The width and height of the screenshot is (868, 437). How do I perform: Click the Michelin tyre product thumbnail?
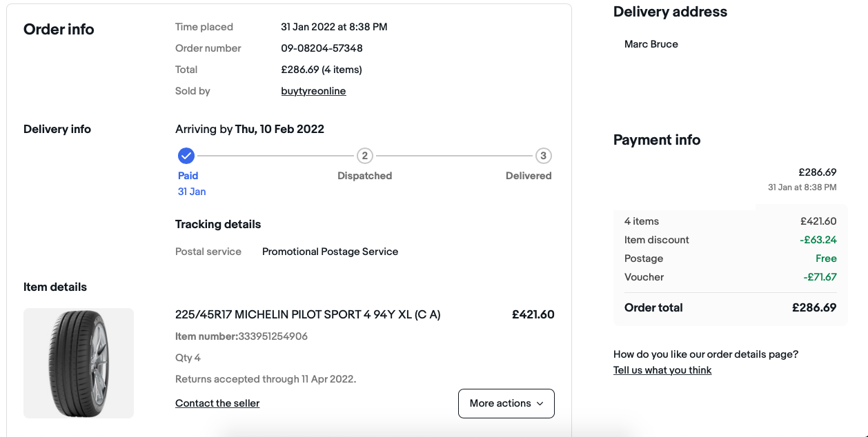(79, 363)
